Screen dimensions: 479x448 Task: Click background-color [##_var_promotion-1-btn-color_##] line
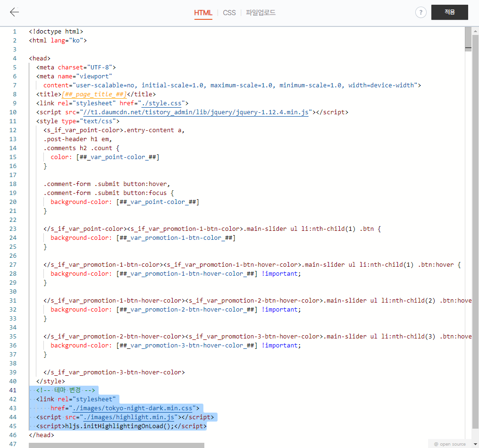point(143,238)
